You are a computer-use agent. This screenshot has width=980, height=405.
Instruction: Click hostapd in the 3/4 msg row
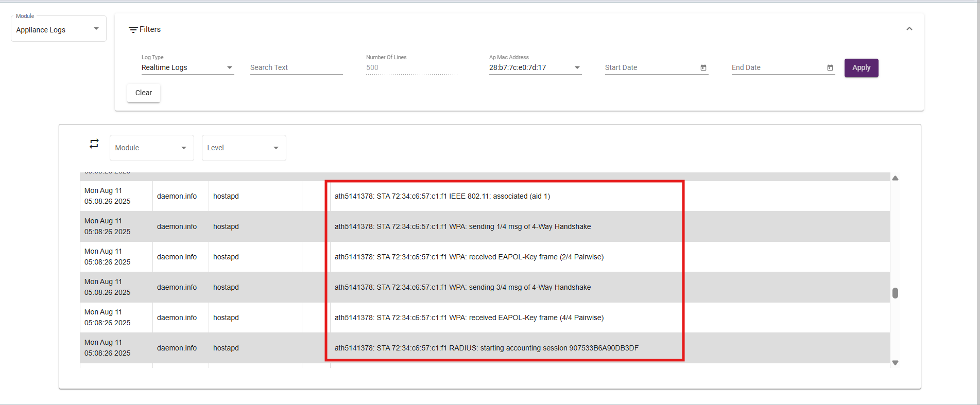226,287
